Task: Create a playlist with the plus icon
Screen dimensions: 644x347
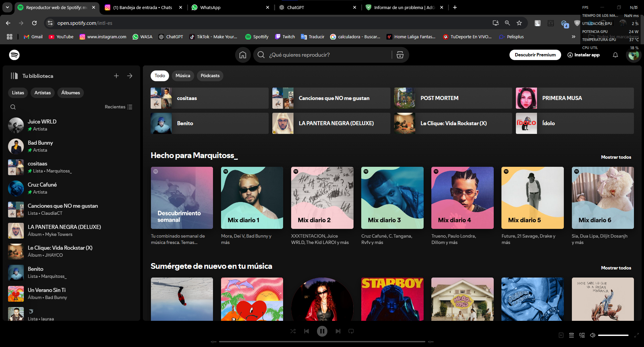Action: point(116,76)
